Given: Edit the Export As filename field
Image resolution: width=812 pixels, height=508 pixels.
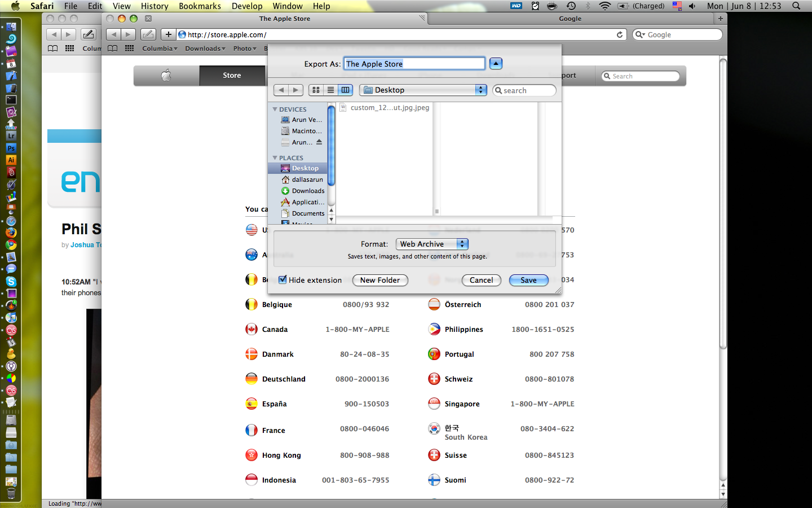Looking at the screenshot, I should [414, 64].
